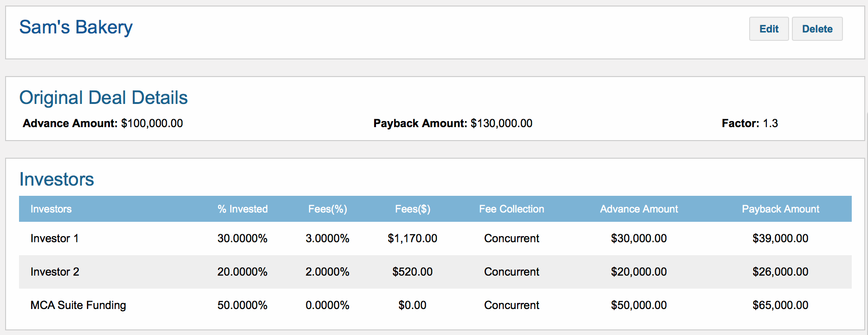Select Investor 2's Concurrent fee collection
The height and width of the screenshot is (335, 868).
(512, 272)
